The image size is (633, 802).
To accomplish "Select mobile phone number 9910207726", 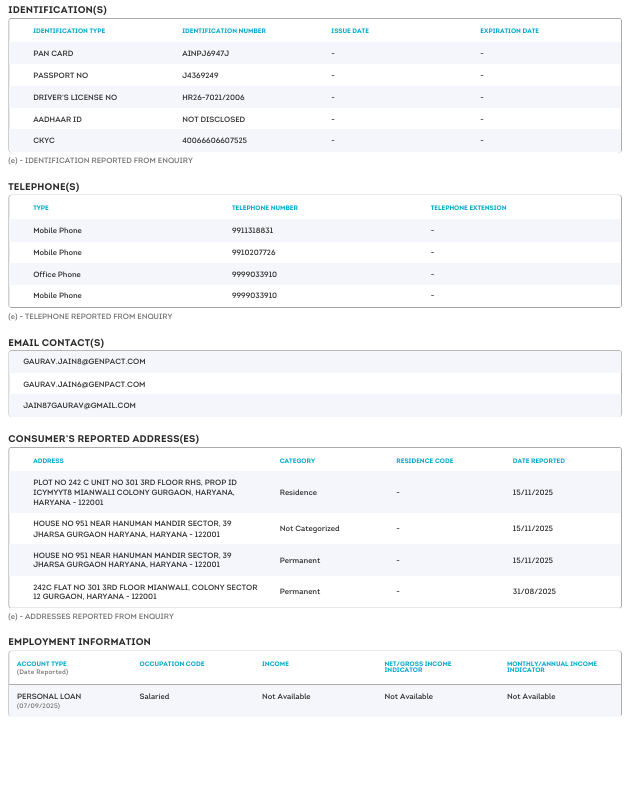I will point(253,253).
